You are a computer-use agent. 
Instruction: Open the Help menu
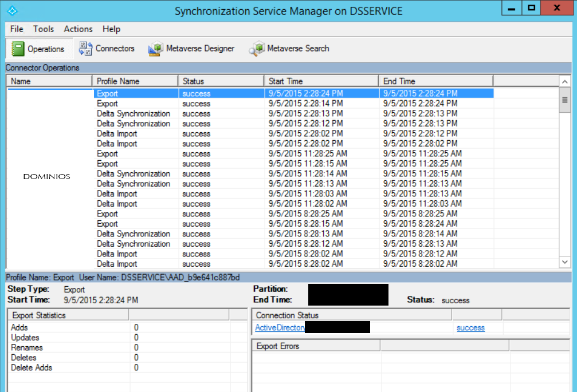point(111,29)
